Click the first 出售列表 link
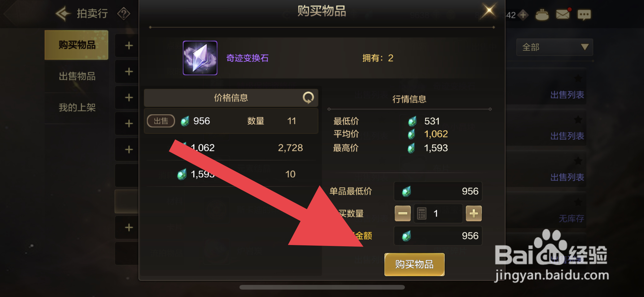Screen dimensions: 644x297 coord(567,95)
